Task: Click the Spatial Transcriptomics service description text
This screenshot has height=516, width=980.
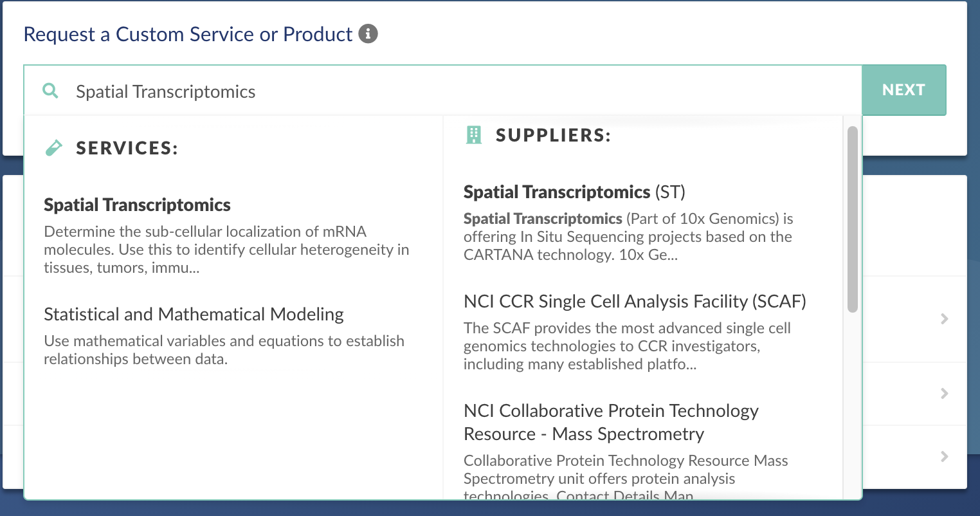Action: pos(226,250)
